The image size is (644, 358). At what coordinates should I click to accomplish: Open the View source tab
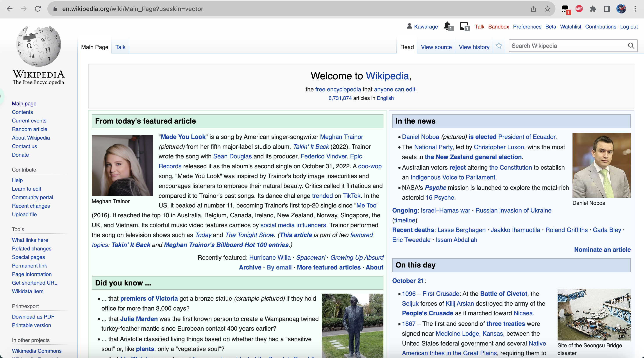(x=436, y=47)
